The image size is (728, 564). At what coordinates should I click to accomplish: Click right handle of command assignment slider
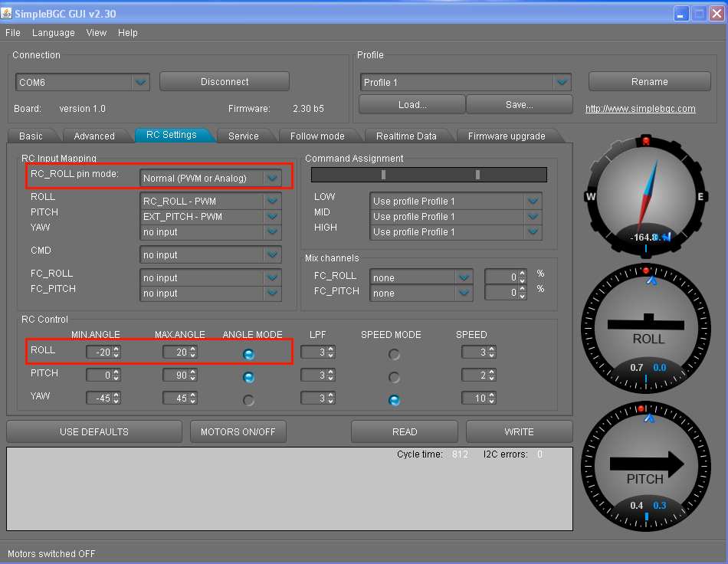(477, 175)
